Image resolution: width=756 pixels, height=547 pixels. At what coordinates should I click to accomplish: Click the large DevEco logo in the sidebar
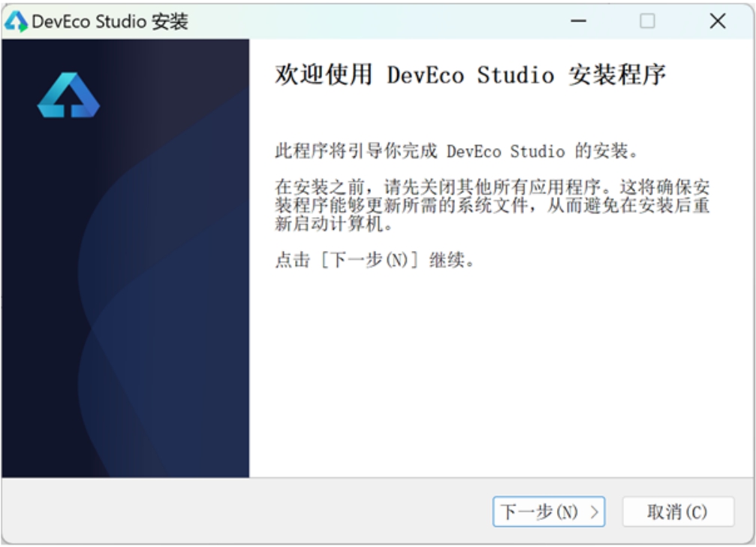tap(68, 95)
